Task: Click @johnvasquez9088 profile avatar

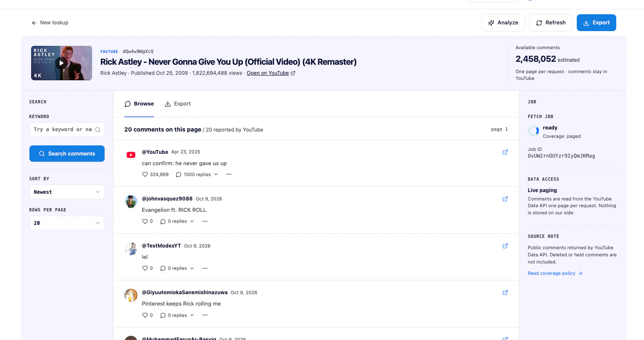Action: (131, 201)
